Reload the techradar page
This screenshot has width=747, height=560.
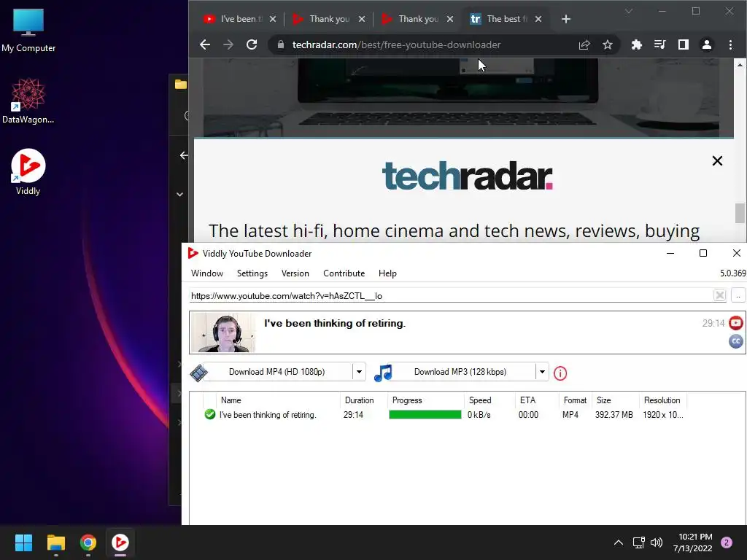[x=252, y=44]
